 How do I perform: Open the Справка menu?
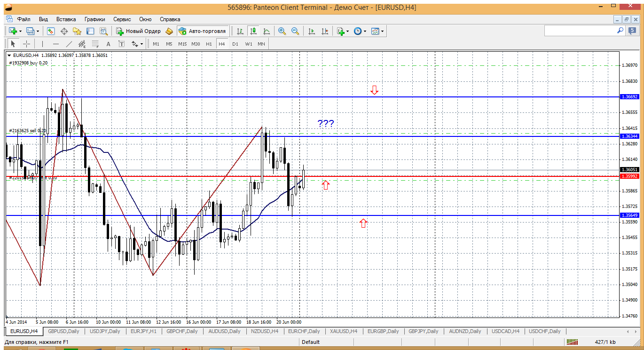click(170, 19)
